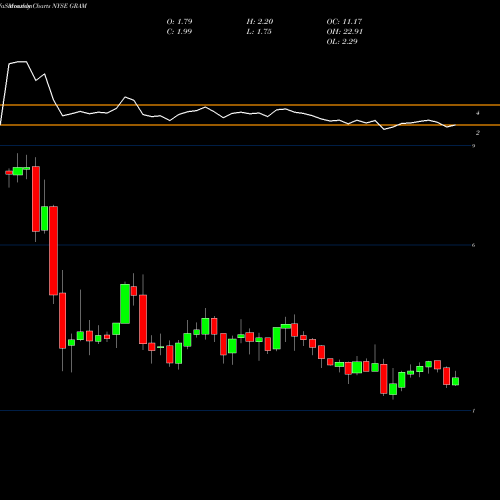Click the price axis label '9'
This screenshot has width=500, height=500.
point(473,146)
